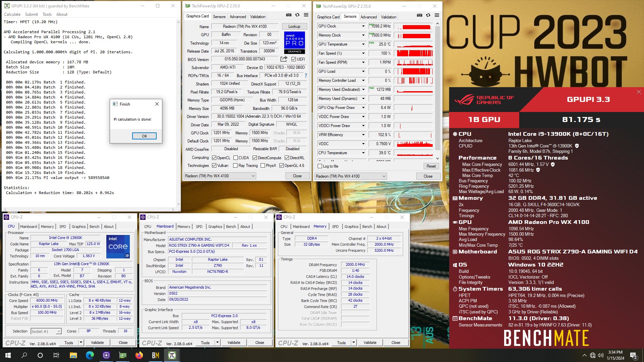Screen dimensions: 644x362
Task: Click the GPUPI output horizontal scrollbar
Action: (89, 209)
